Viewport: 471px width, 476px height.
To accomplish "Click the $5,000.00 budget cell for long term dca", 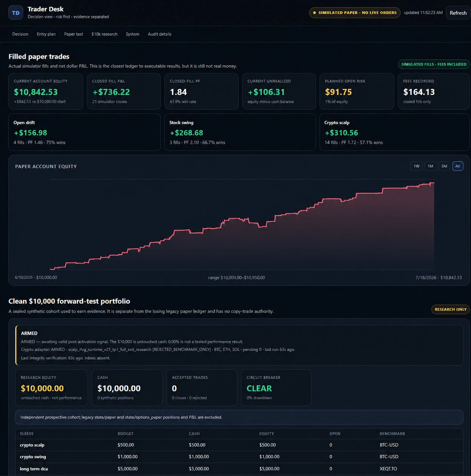I will coord(127,469).
